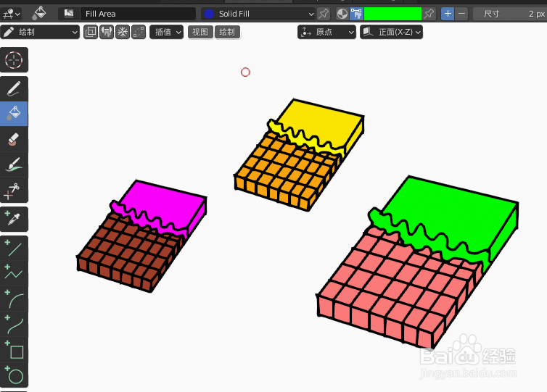Image resolution: width=547 pixels, height=392 pixels.
Task: Toggle vertex color mode button
Action: (356, 14)
